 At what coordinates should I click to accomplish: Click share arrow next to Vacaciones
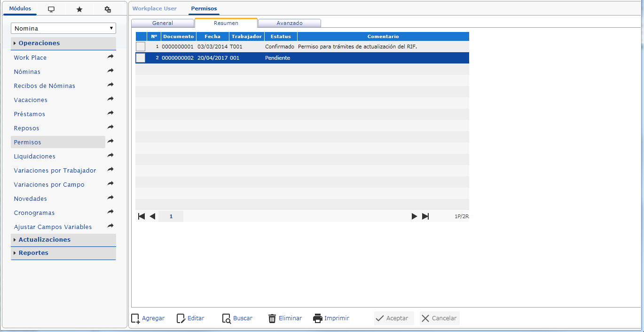[x=110, y=99]
